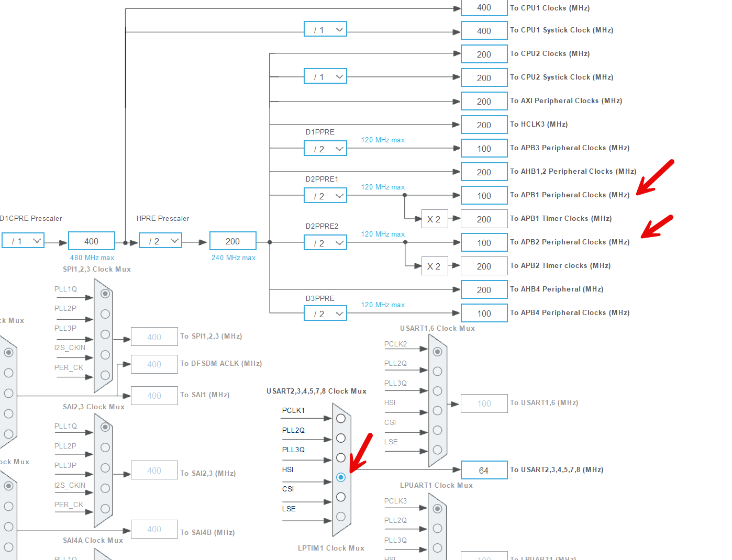Select HSI in USART2,3,4,5,7,8 clock mux
732x560 pixels.
[x=341, y=477]
